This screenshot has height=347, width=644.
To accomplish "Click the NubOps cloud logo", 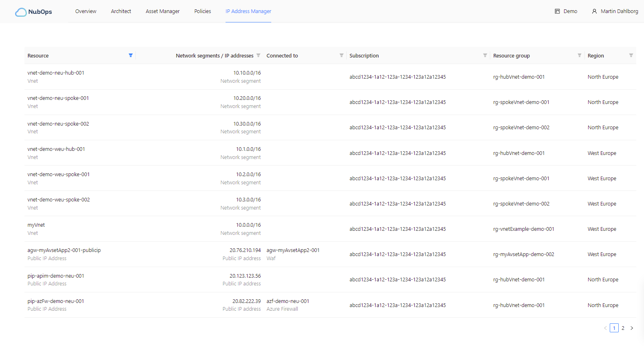I will (x=21, y=12).
